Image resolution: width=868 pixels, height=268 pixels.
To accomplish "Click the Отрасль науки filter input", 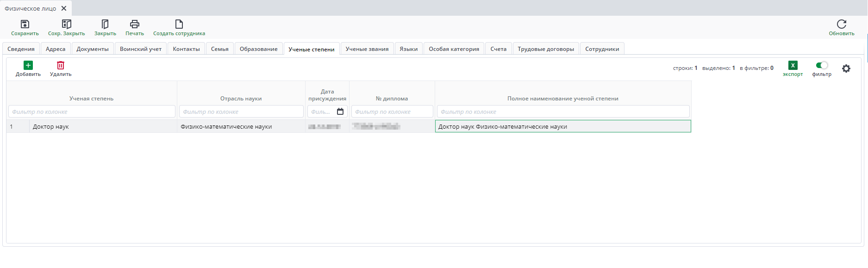I will click(241, 112).
